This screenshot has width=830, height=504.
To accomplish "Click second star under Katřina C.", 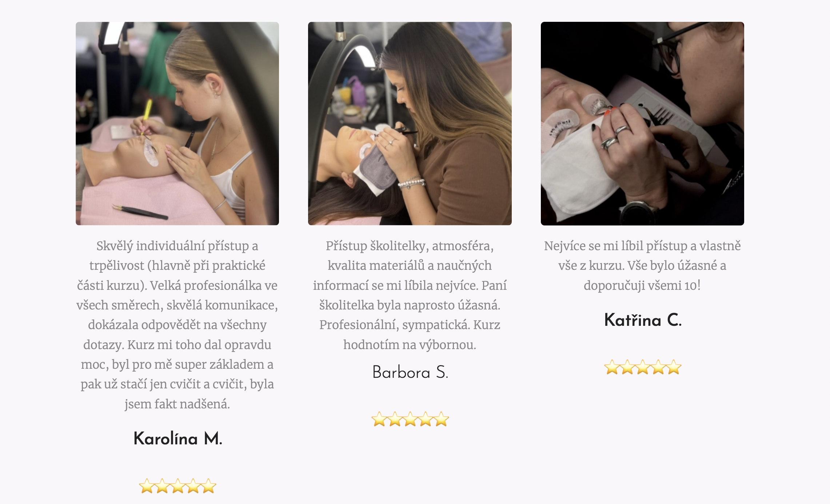I will pyautogui.click(x=627, y=367).
